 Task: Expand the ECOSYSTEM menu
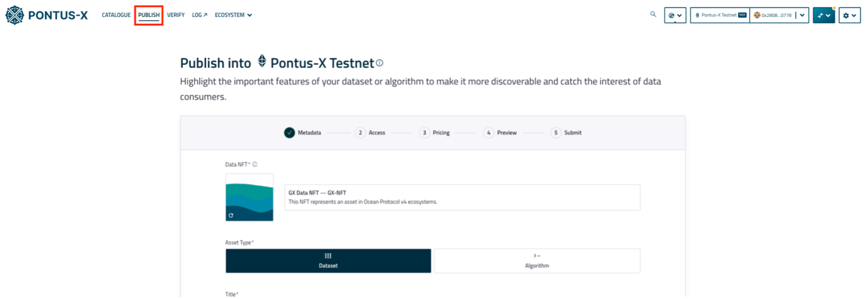click(x=233, y=15)
